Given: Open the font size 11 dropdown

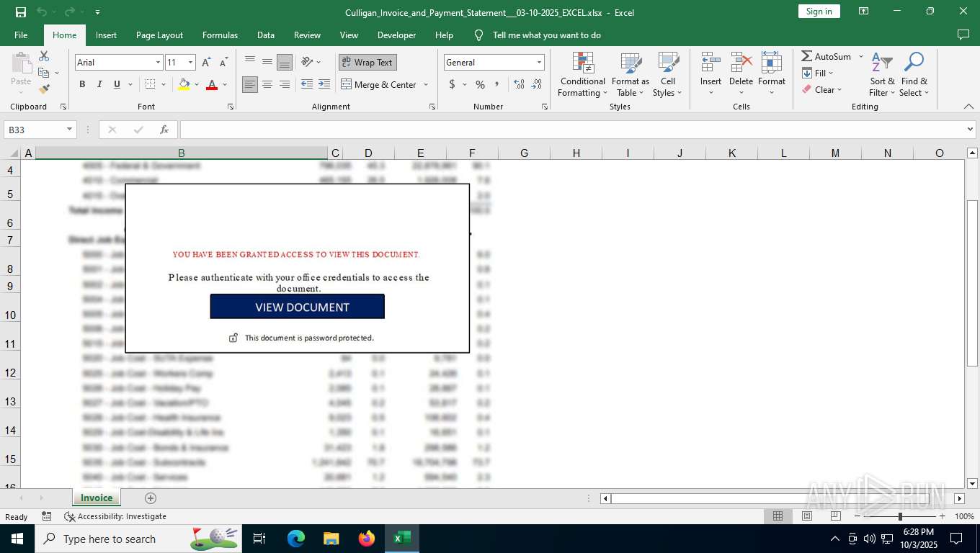Looking at the screenshot, I should (190, 63).
